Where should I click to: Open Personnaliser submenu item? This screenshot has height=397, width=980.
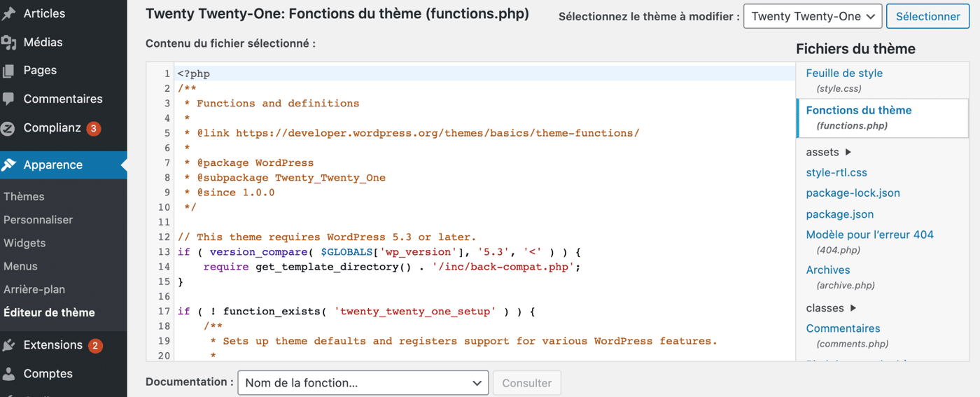coord(38,220)
